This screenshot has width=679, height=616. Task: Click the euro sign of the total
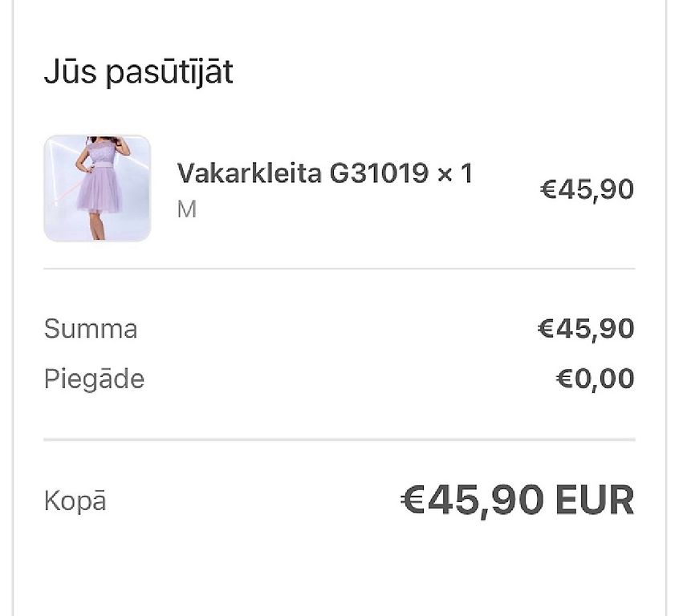(413, 500)
